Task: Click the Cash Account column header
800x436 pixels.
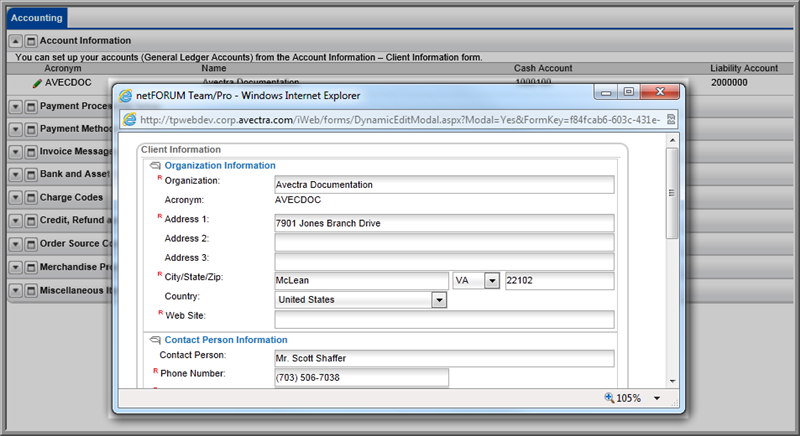Action: [x=543, y=68]
